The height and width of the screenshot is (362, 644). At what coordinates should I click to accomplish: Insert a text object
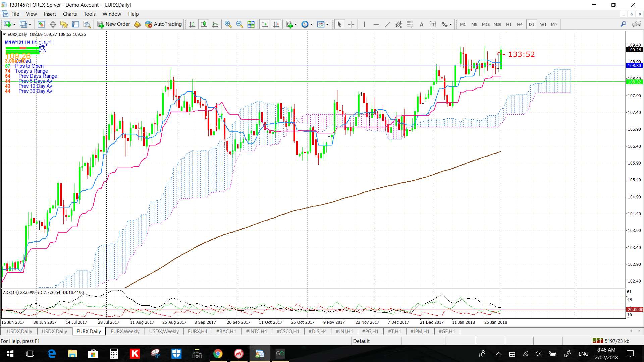(422, 24)
